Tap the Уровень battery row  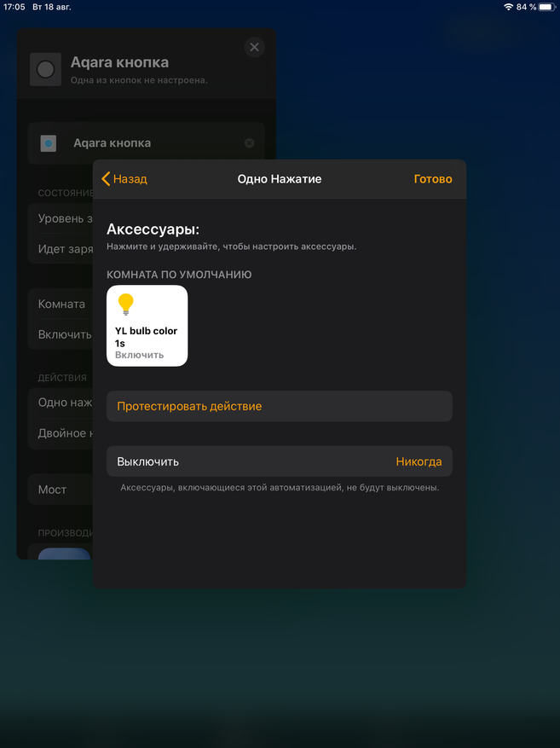[61, 218]
